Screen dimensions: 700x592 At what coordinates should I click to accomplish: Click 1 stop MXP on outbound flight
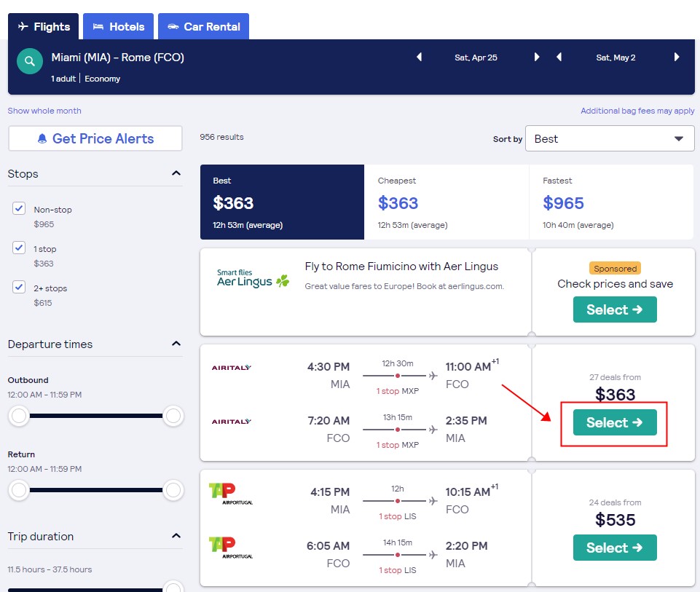pyautogui.click(x=397, y=391)
